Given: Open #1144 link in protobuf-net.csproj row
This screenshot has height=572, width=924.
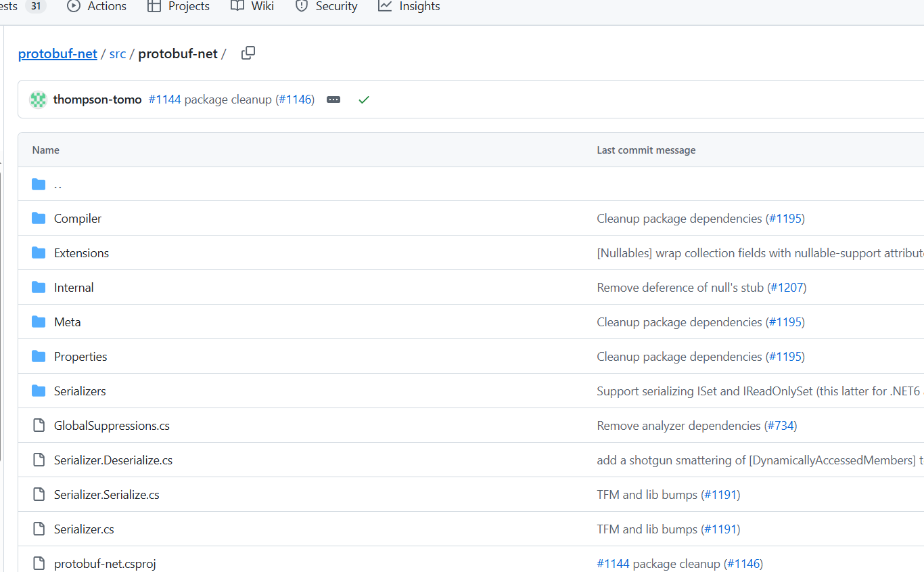Looking at the screenshot, I should 613,564.
